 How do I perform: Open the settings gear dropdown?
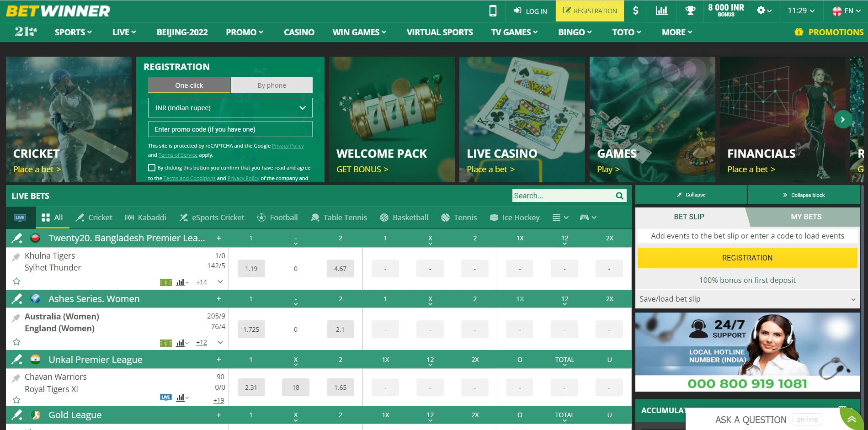click(x=764, y=11)
